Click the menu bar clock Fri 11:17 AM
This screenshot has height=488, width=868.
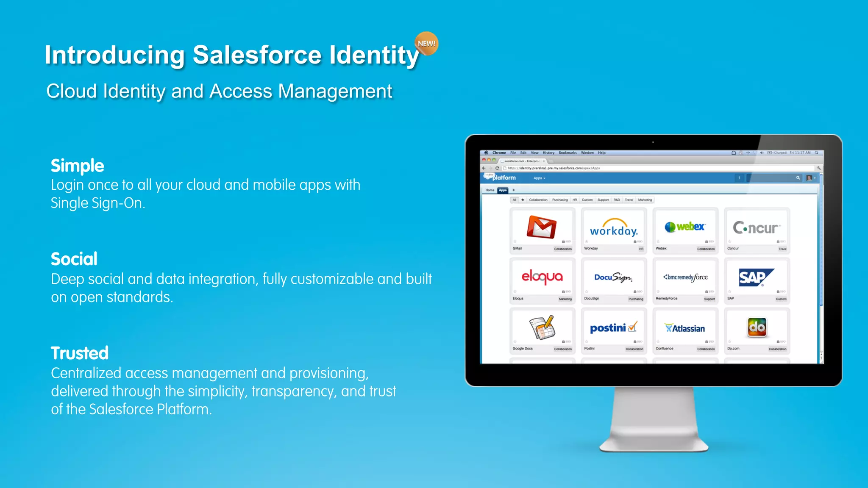click(800, 152)
